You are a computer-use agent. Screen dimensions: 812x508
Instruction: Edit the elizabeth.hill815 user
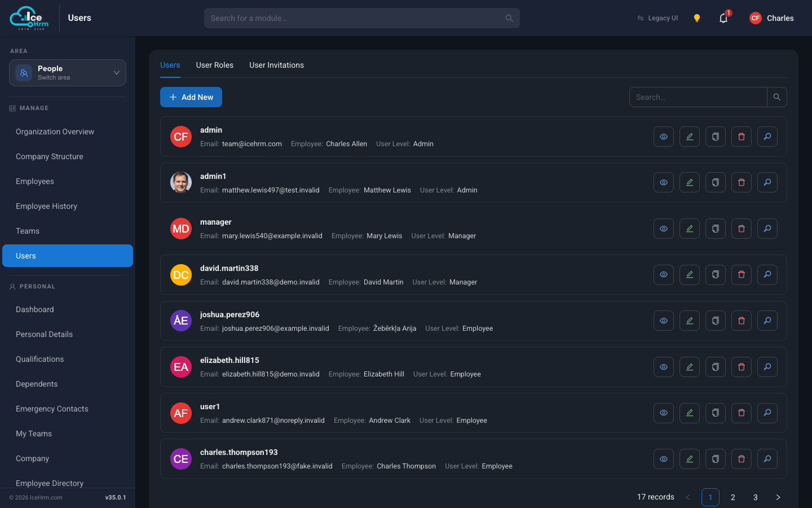click(x=690, y=367)
